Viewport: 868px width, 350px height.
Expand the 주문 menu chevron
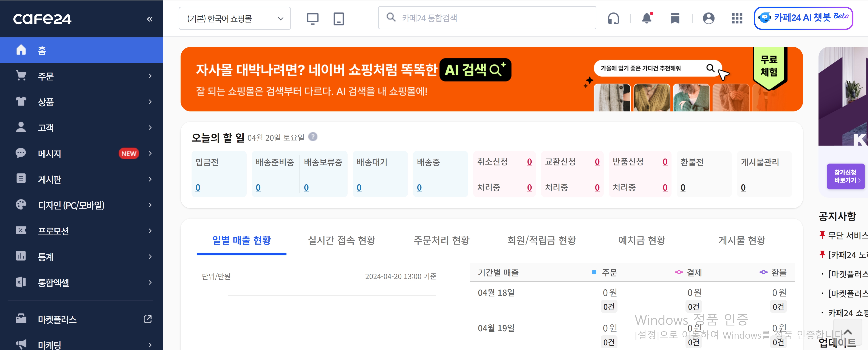tap(150, 76)
